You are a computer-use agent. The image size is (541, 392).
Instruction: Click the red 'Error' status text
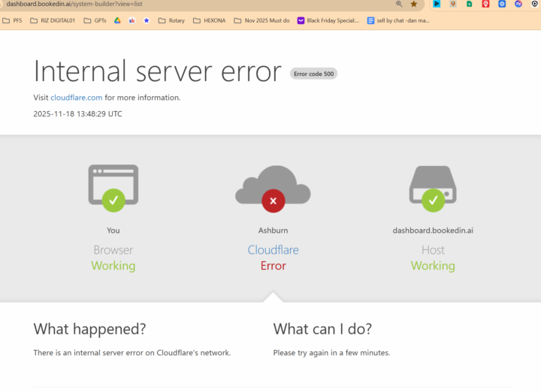pyautogui.click(x=274, y=266)
